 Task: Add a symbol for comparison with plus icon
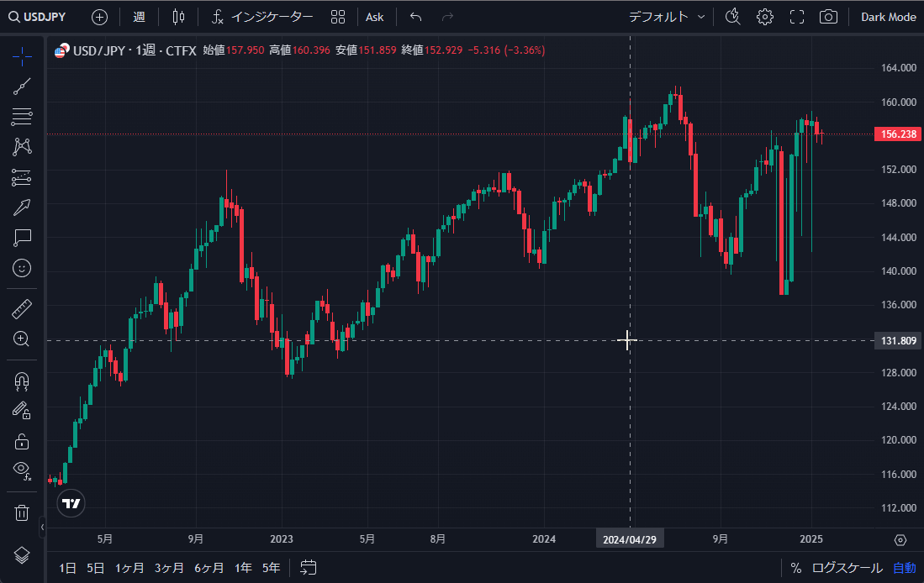coord(99,17)
